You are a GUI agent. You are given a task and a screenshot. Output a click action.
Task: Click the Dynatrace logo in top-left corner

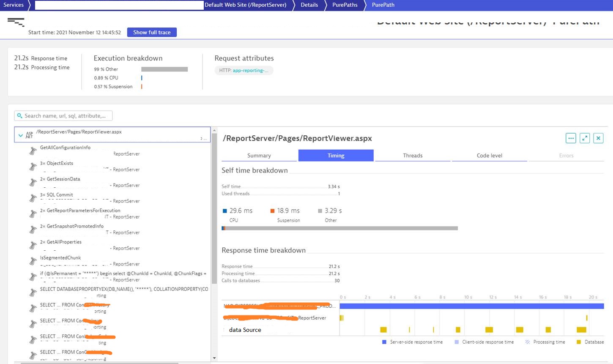coord(16,21)
